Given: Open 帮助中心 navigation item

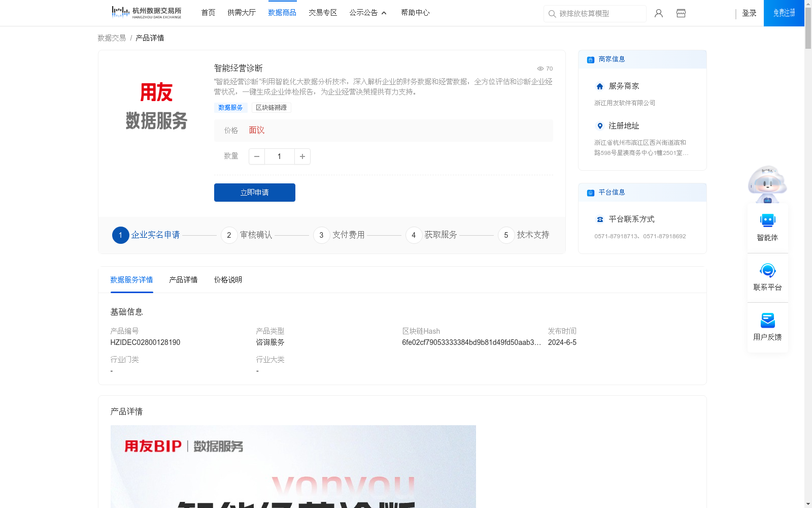Looking at the screenshot, I should pos(415,13).
